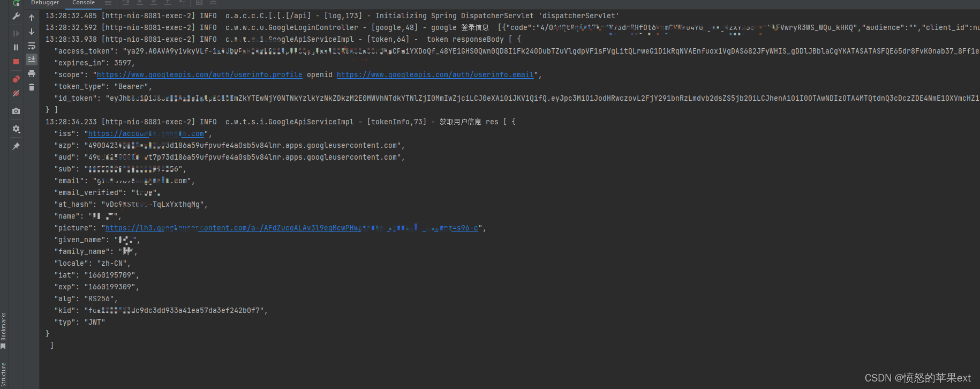The height and width of the screenshot is (389, 980).
Task: Click the "email" value line
Action: (x=124, y=181)
